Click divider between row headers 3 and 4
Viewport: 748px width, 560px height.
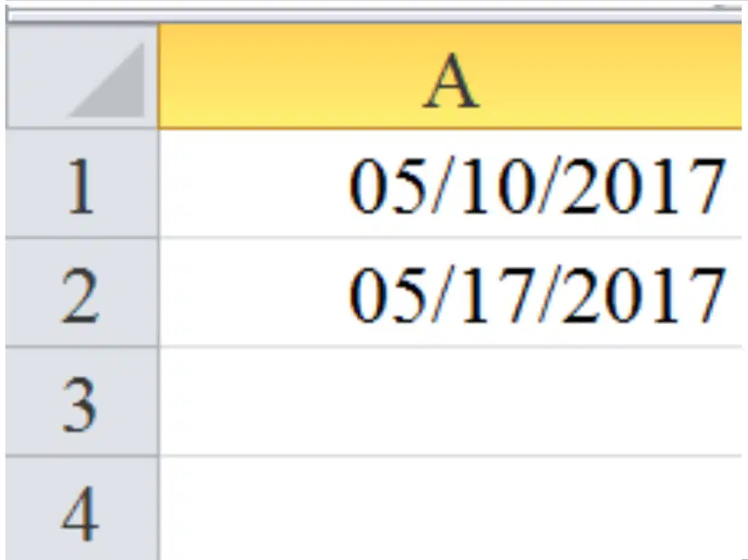point(82,457)
